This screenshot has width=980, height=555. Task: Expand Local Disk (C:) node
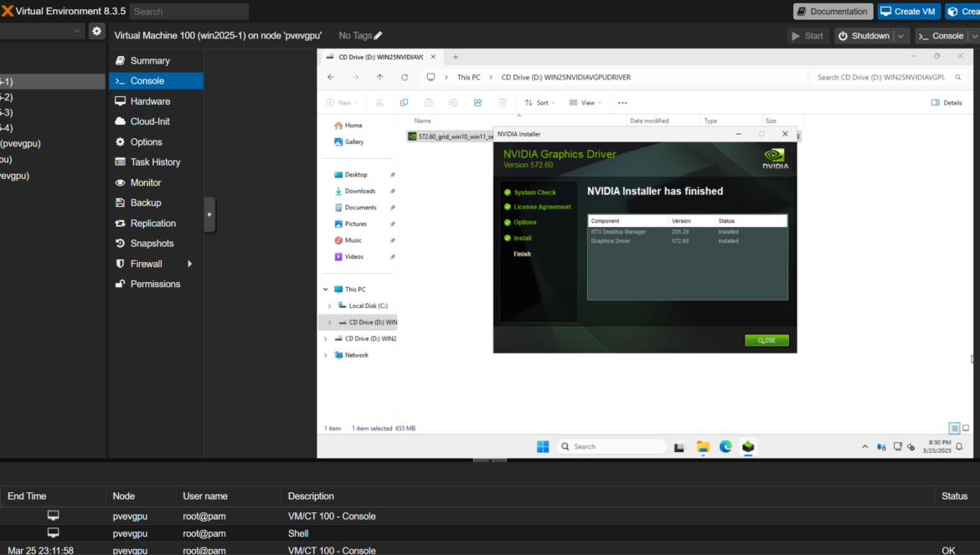point(330,306)
